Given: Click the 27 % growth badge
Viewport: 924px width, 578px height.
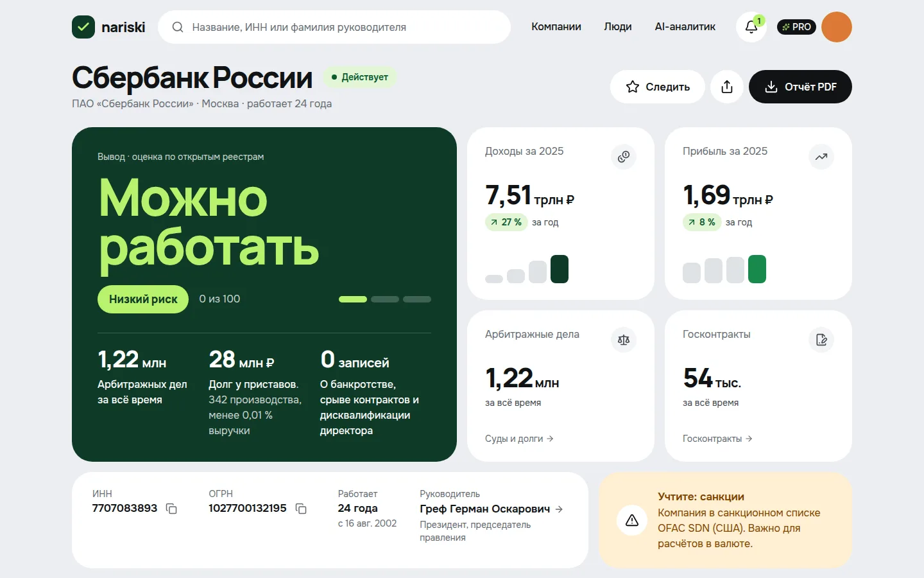Looking at the screenshot, I should (506, 222).
